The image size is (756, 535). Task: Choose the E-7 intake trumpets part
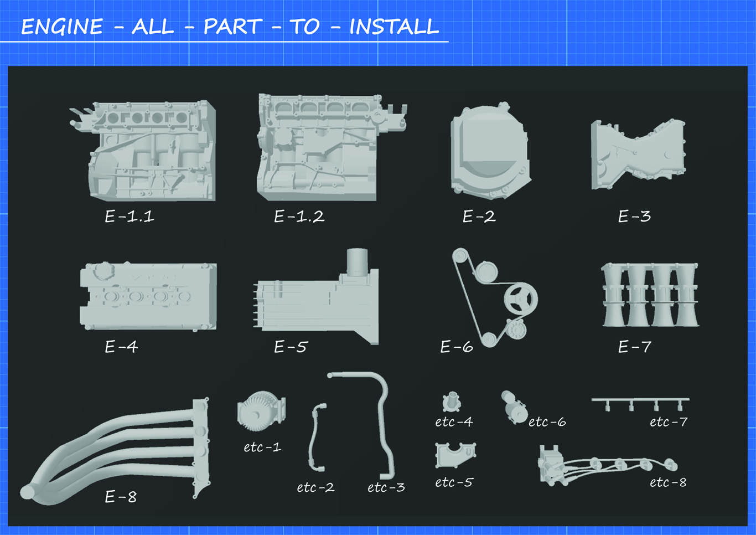[x=650, y=295]
